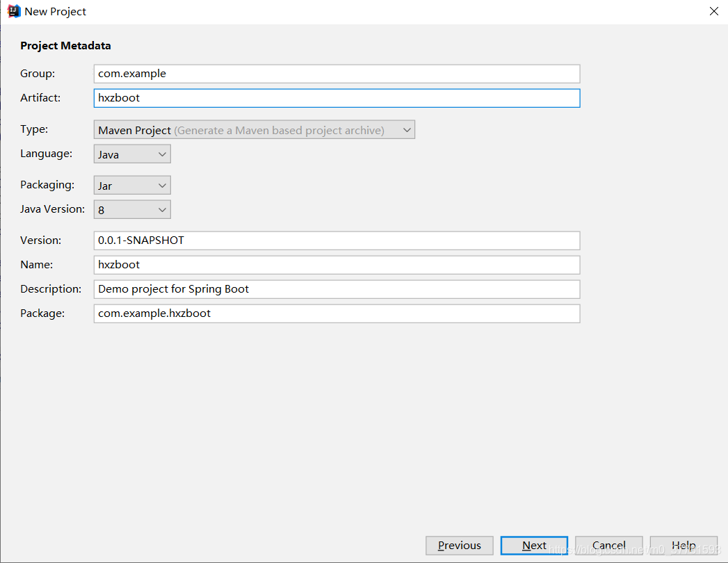Open the Java Version dropdown
The image size is (728, 563).
[x=132, y=209]
